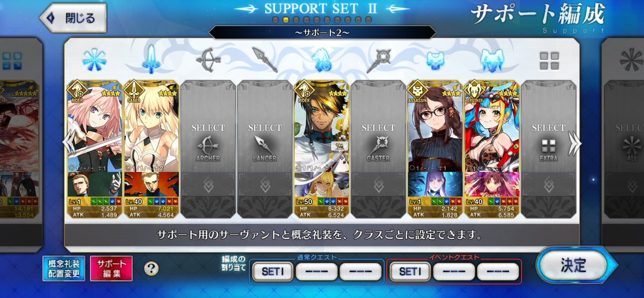Screen dimensions: 644x298
Task: Select the All-class snowflake icon
Action: pyautogui.click(x=95, y=60)
